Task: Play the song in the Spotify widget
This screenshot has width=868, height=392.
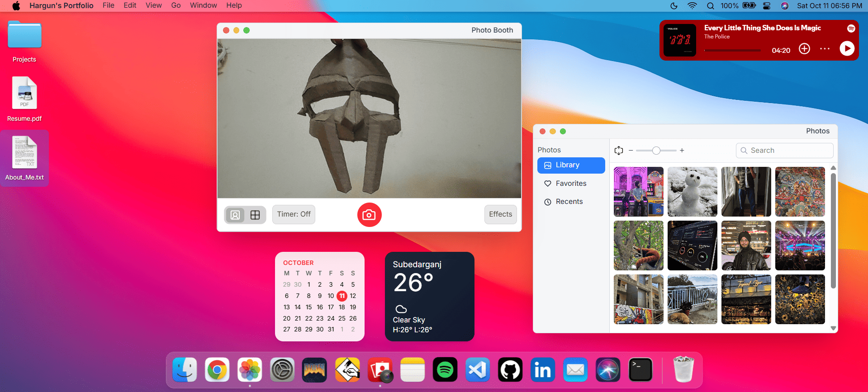Action: pos(847,48)
